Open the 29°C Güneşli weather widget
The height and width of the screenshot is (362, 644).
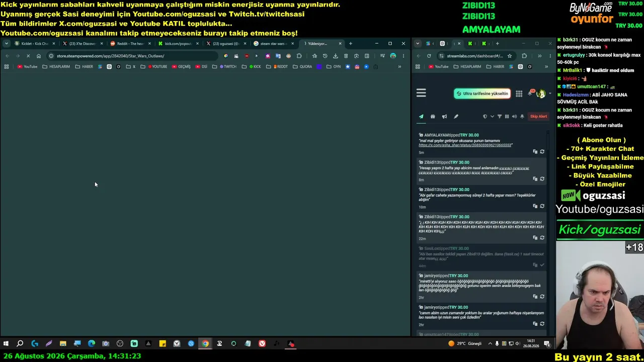(464, 344)
